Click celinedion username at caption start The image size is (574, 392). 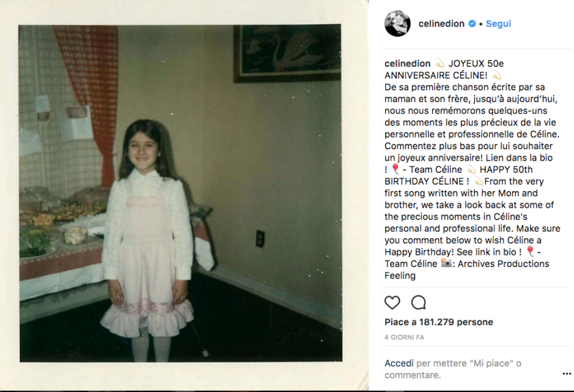pyautogui.click(x=408, y=63)
